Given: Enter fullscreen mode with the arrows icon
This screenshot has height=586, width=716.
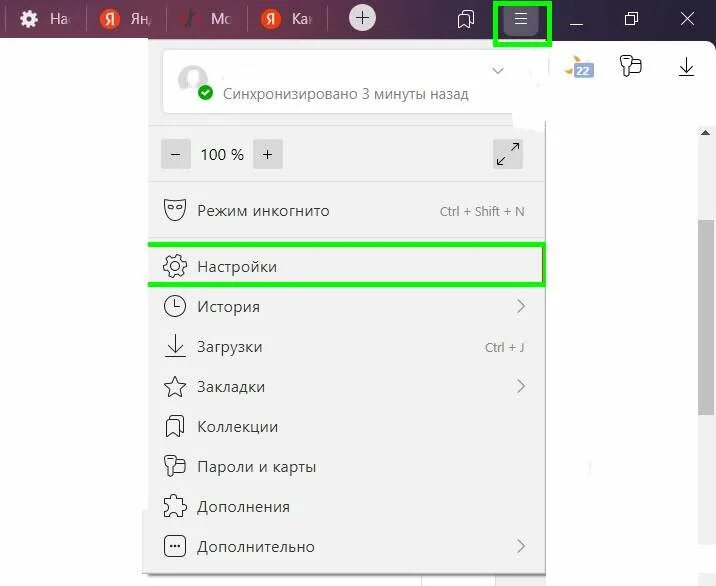Looking at the screenshot, I should coord(508,154).
